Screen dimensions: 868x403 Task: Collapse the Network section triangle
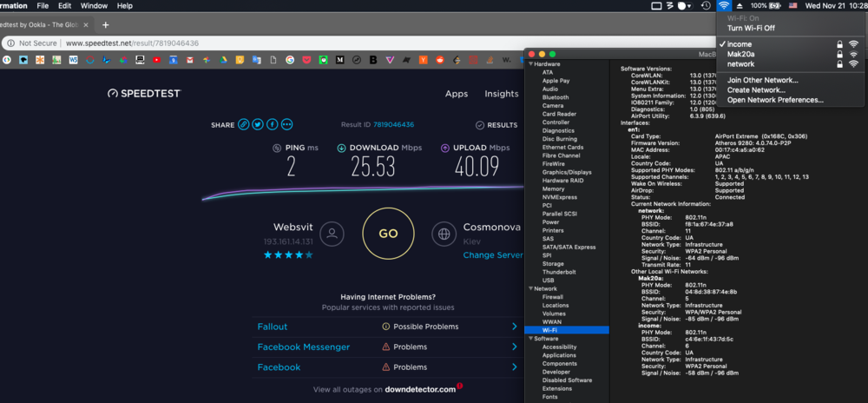click(x=530, y=289)
